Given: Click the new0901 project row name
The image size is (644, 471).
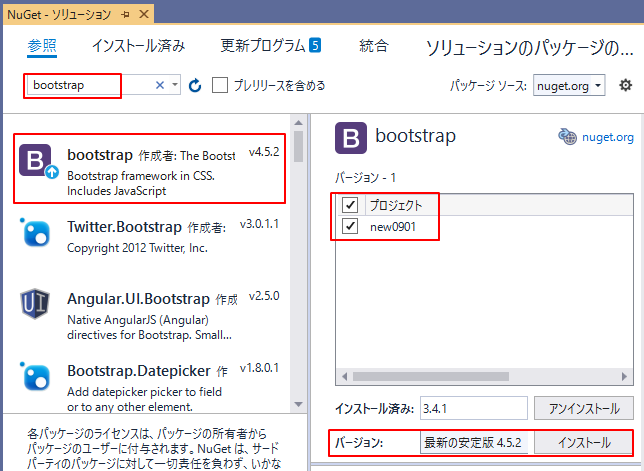Looking at the screenshot, I should (393, 227).
